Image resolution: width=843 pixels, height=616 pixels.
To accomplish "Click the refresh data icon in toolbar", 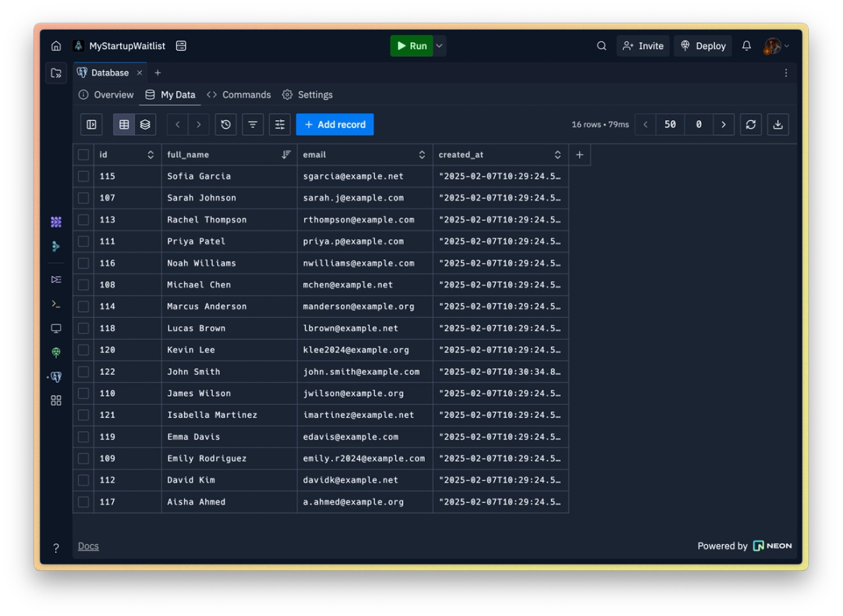I will 750,124.
